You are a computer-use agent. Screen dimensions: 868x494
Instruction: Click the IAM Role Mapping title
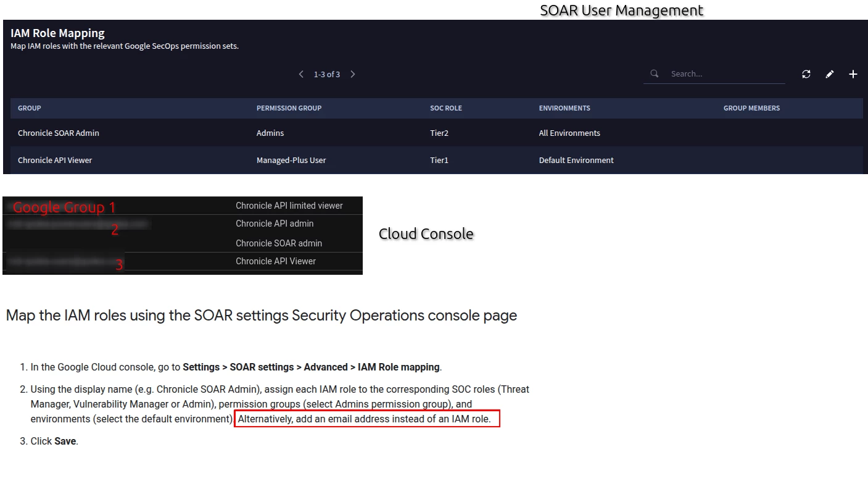coord(57,33)
